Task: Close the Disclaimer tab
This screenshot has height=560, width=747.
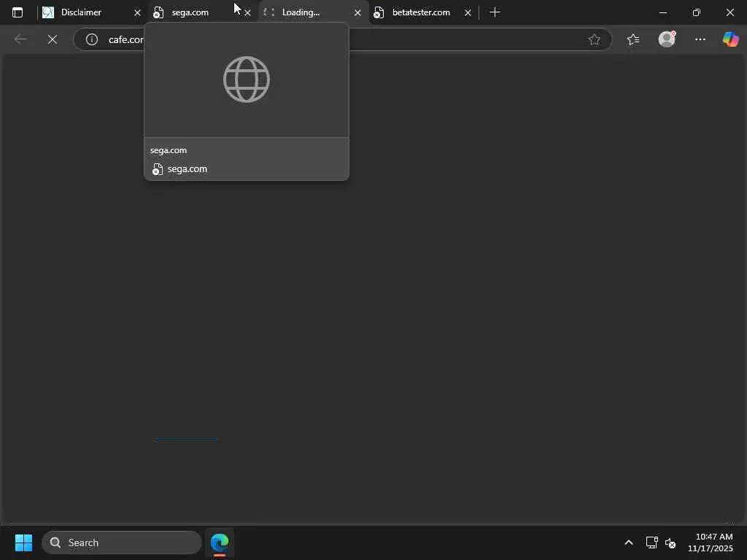Action: [137, 13]
